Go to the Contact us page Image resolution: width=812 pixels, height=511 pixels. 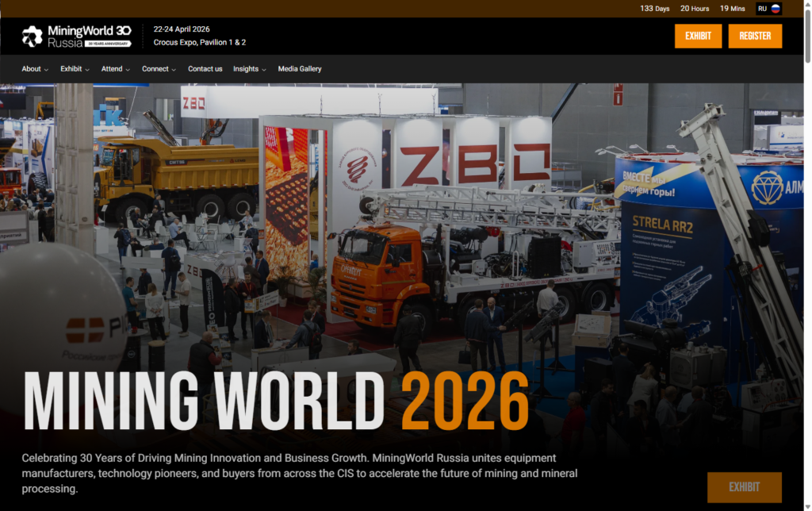tap(205, 69)
